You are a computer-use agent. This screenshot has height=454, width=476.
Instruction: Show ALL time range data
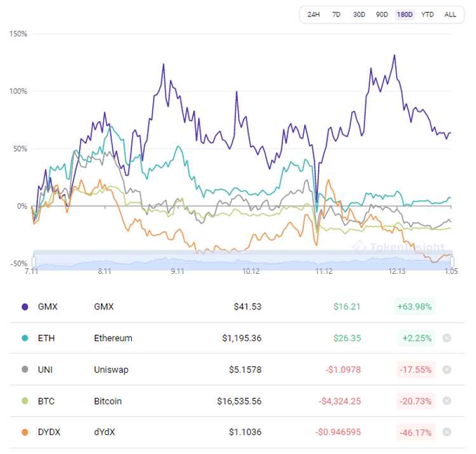pos(450,15)
